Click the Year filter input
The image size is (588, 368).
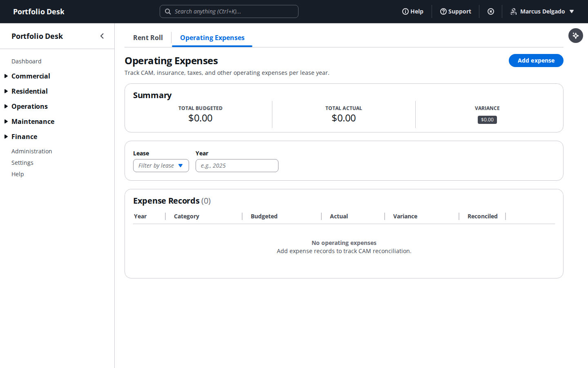[x=237, y=166]
